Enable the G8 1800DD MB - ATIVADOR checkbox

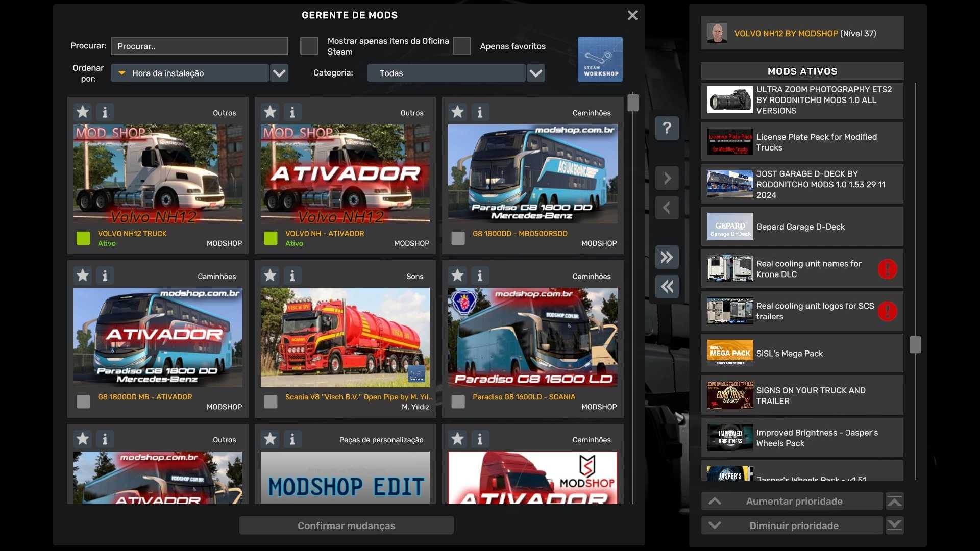point(83,402)
